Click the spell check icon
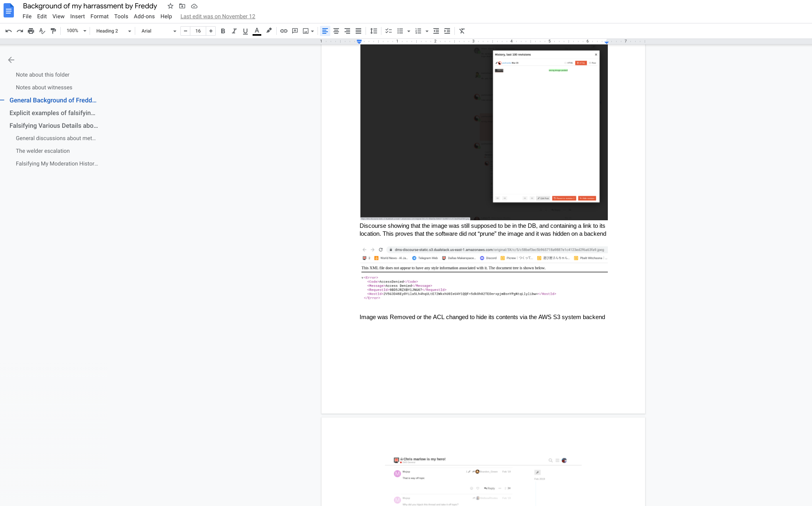 pos(42,31)
